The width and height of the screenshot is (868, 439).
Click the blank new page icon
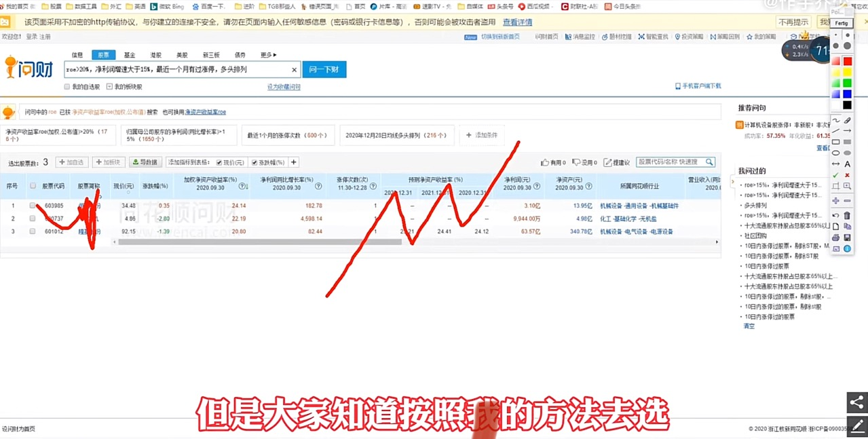[836, 227]
